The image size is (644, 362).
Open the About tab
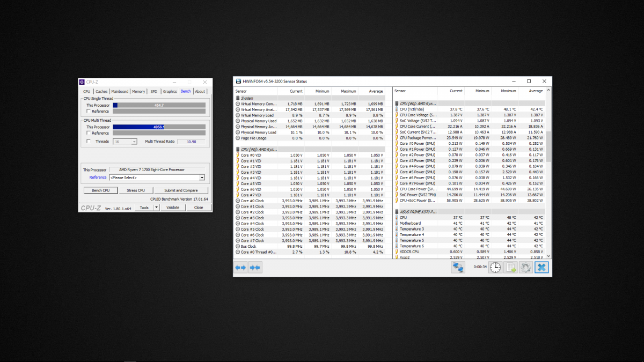[x=200, y=91]
